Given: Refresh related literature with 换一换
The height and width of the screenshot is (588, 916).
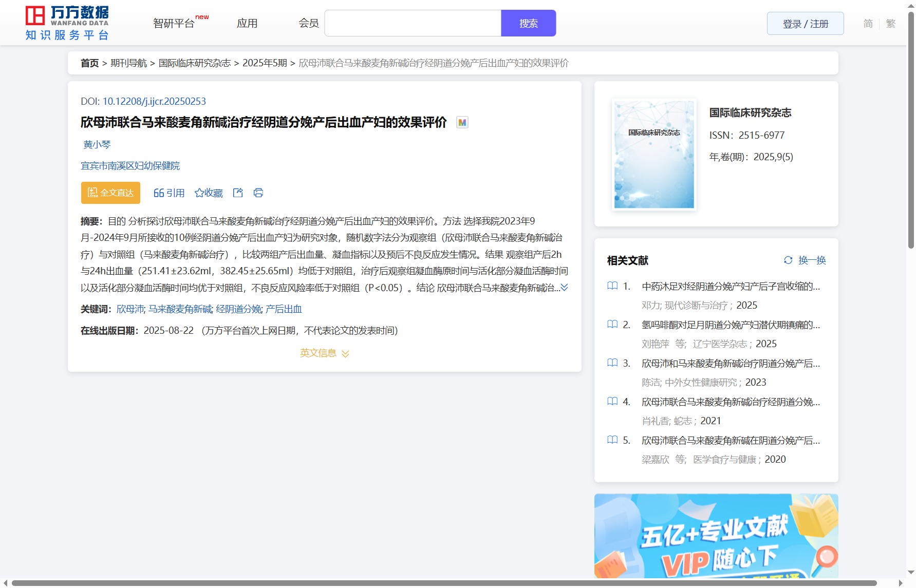Looking at the screenshot, I should (805, 260).
